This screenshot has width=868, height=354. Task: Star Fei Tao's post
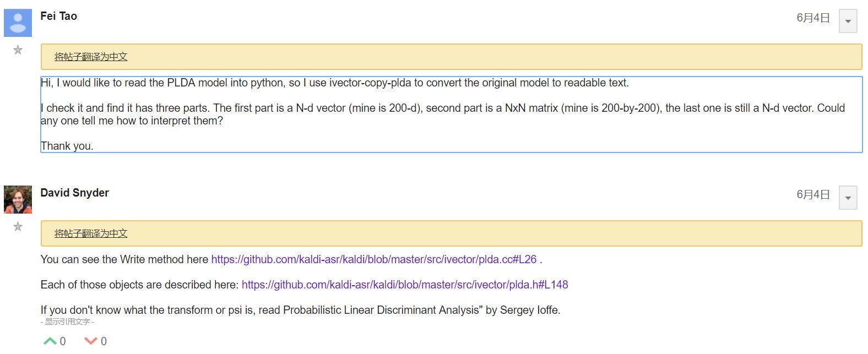[x=18, y=50]
